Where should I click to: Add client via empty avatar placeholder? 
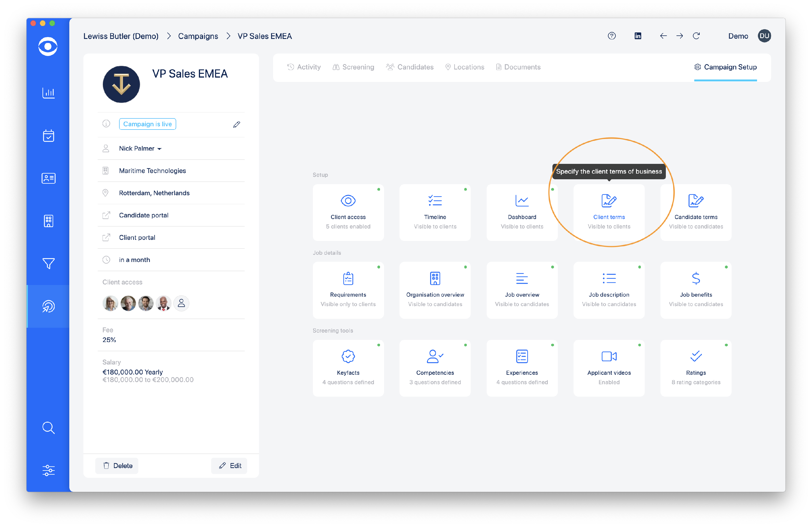pos(181,303)
